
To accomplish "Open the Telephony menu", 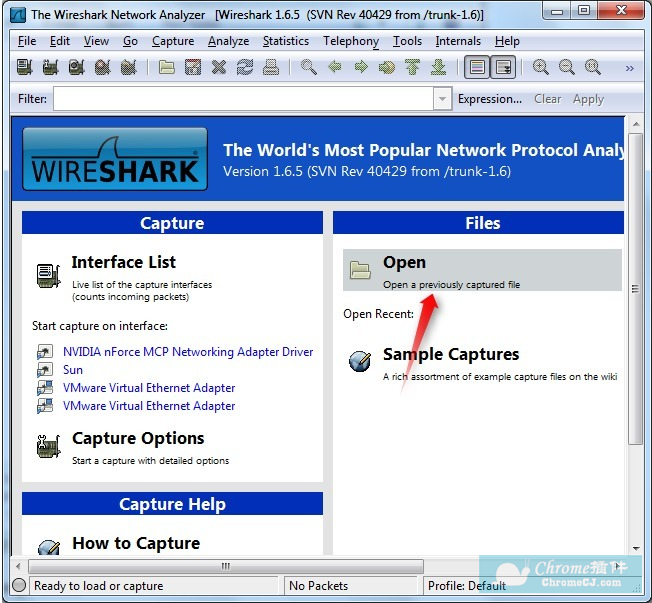I will (351, 41).
